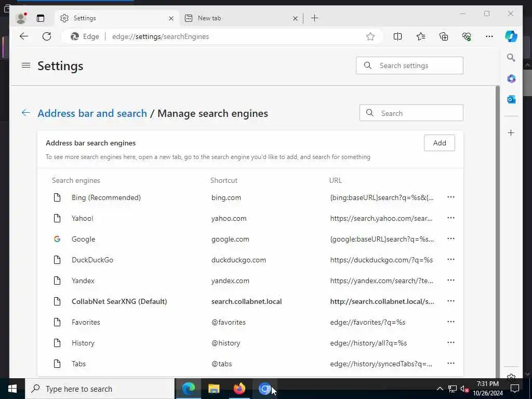This screenshot has height=399, width=532.
Task: Open split screen view
Action: (x=397, y=36)
